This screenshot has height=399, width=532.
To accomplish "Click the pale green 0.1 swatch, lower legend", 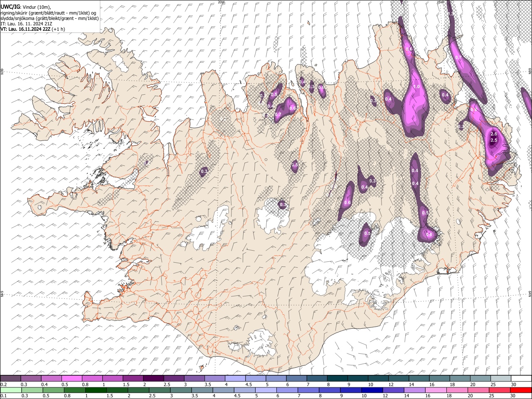I will point(10,390).
